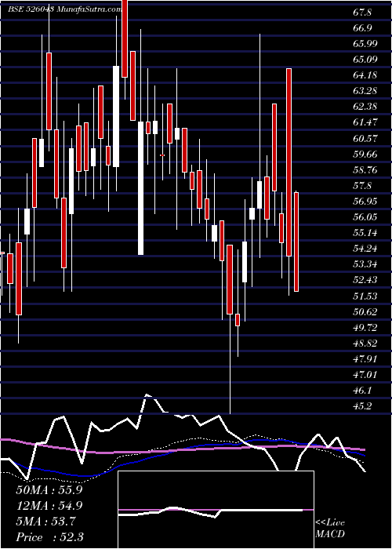Click the 65.09 price level label
The width and height of the screenshot is (392, 549).
point(365,59)
